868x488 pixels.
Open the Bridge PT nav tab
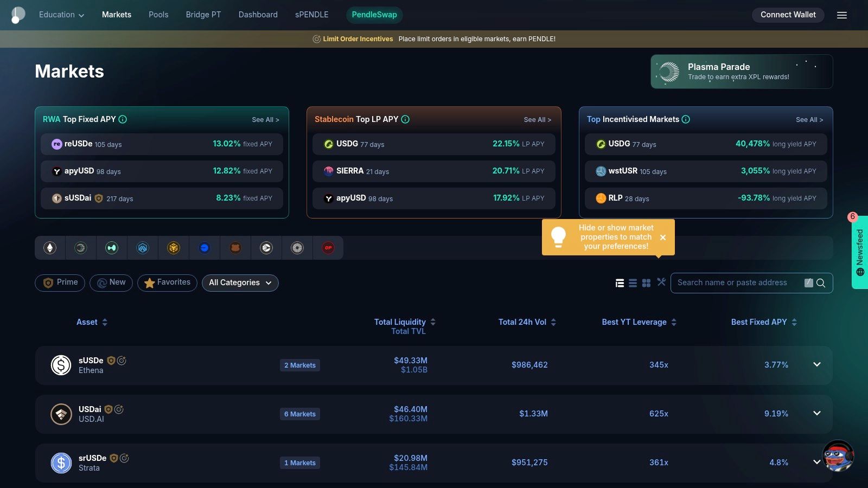point(203,15)
